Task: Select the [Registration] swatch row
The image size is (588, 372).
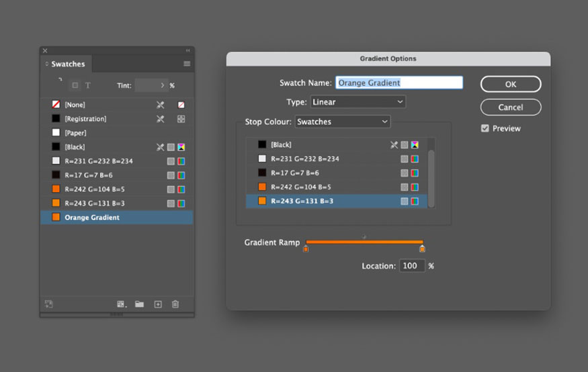Action: (117, 119)
